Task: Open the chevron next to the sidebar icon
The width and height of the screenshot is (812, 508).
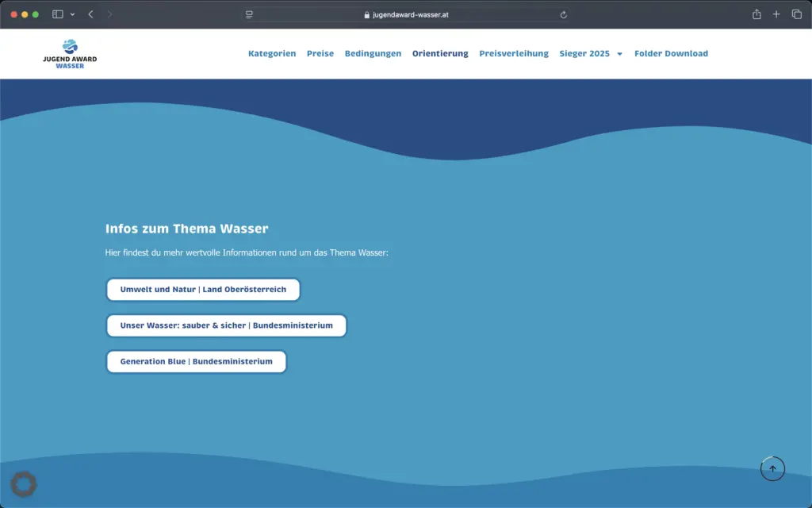Action: click(72, 13)
